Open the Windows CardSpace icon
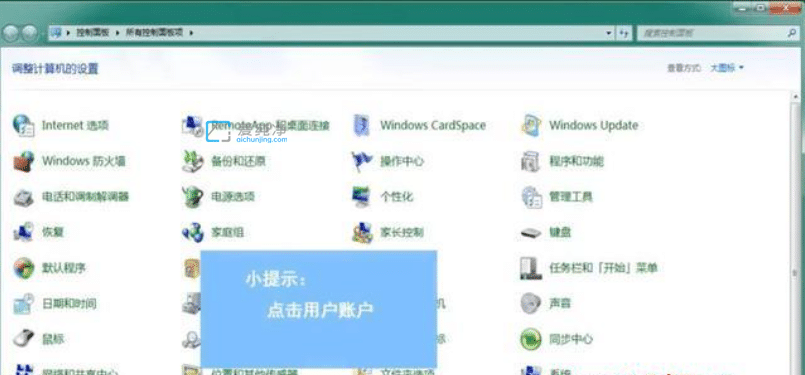805x375 pixels. pos(362,126)
